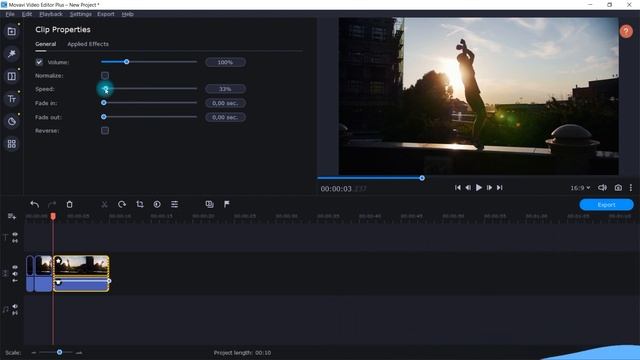This screenshot has width=640, height=360.
Task: Open the Help menu
Action: (x=127, y=14)
